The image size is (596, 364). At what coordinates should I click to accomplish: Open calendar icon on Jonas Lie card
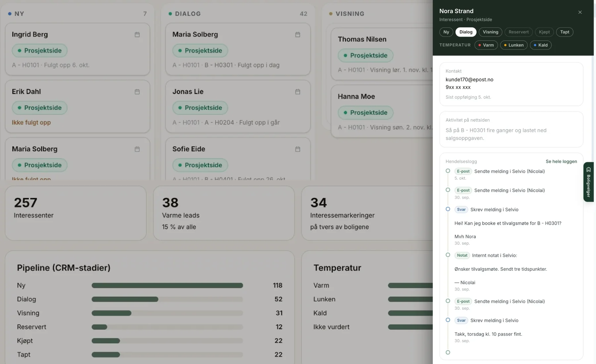(x=298, y=92)
